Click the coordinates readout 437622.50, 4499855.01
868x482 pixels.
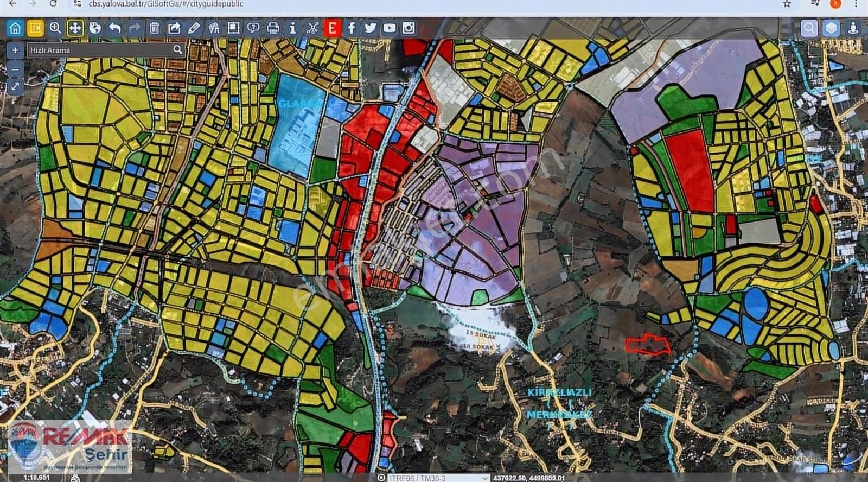(529, 478)
